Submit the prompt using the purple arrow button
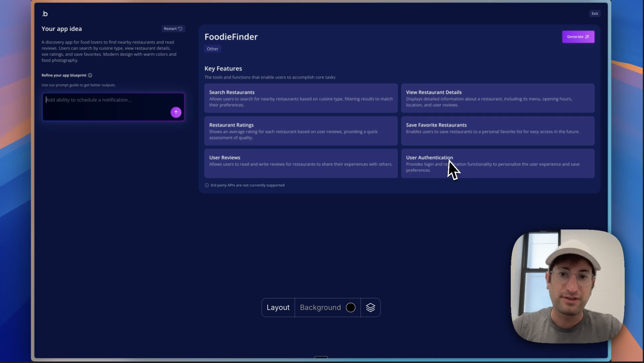 click(x=176, y=112)
